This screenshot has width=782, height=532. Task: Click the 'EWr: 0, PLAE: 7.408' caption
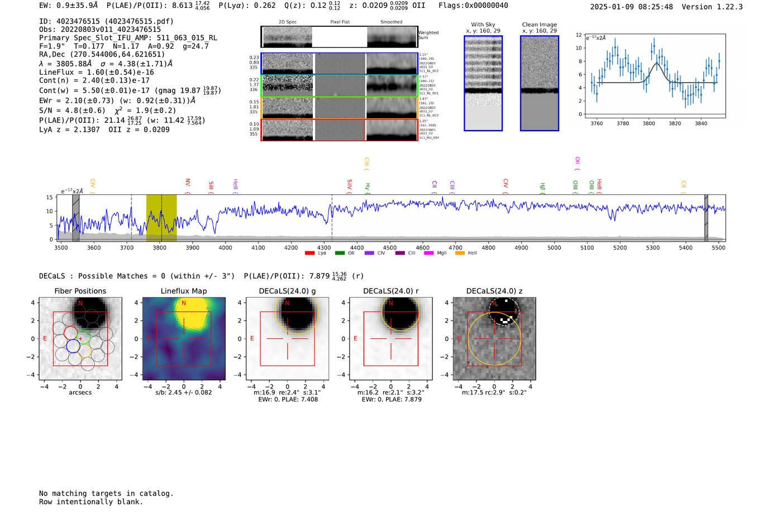(x=288, y=400)
